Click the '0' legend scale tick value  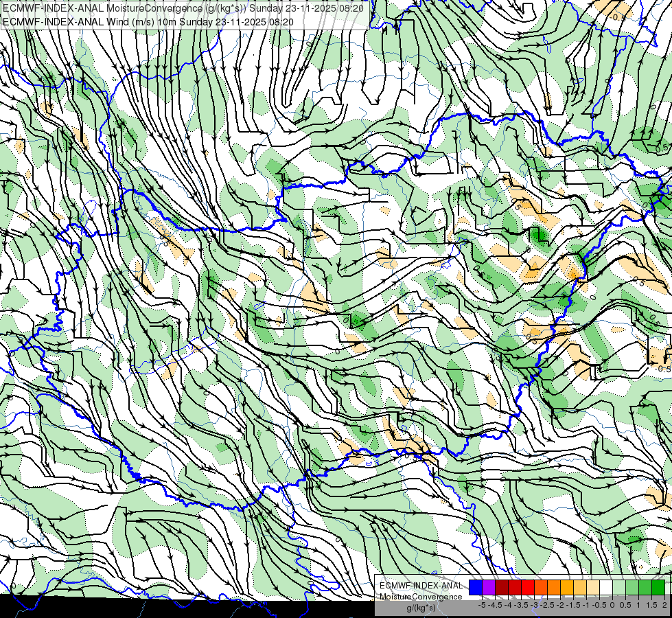pyautogui.click(x=612, y=605)
